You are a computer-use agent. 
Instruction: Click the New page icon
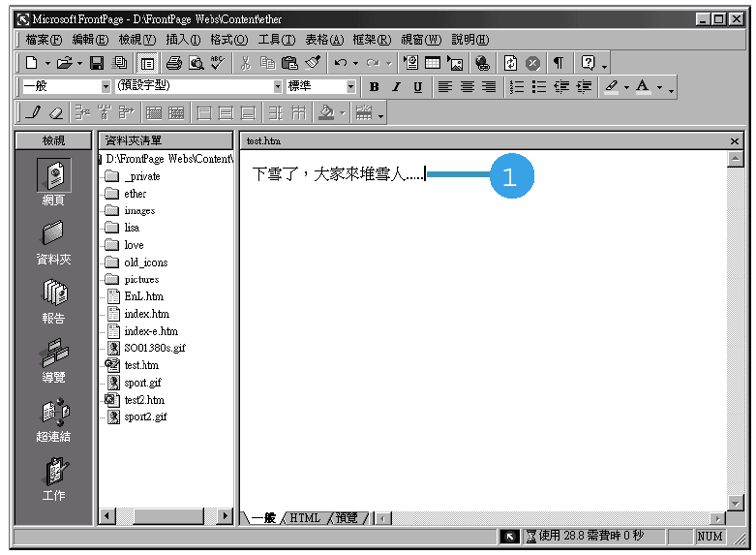coord(32,63)
